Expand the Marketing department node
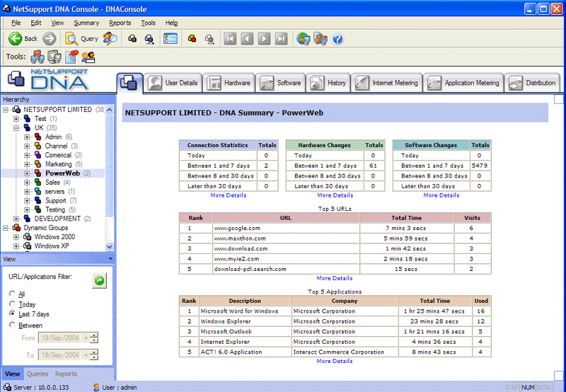This screenshot has height=392, width=566. coord(27,164)
